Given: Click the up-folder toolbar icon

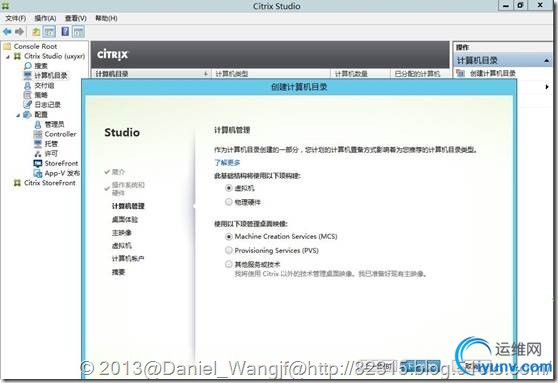Looking at the screenshot, I should [x=36, y=32].
